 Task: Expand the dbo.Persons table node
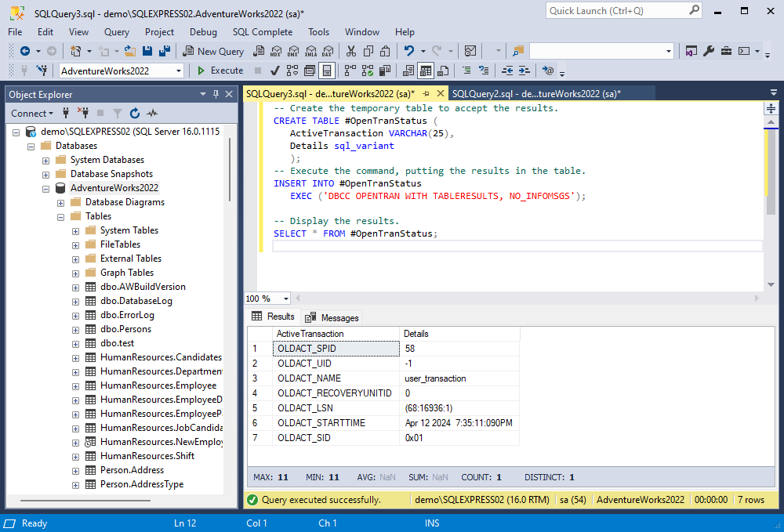(x=75, y=330)
